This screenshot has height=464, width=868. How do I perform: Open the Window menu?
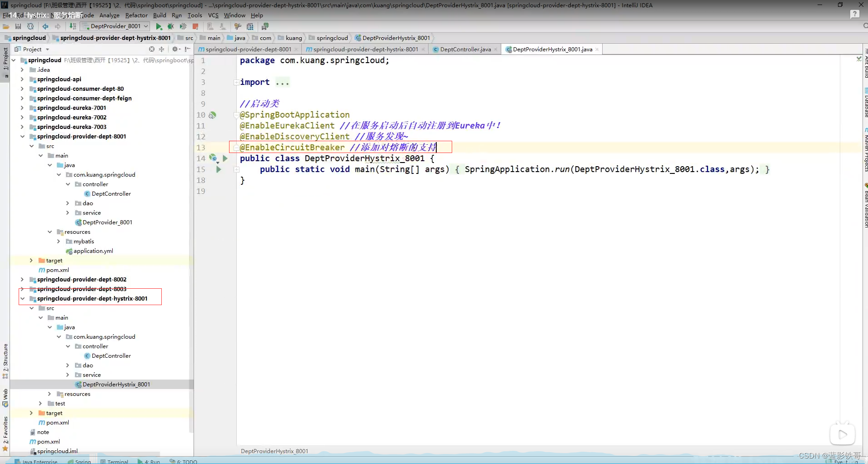point(234,15)
